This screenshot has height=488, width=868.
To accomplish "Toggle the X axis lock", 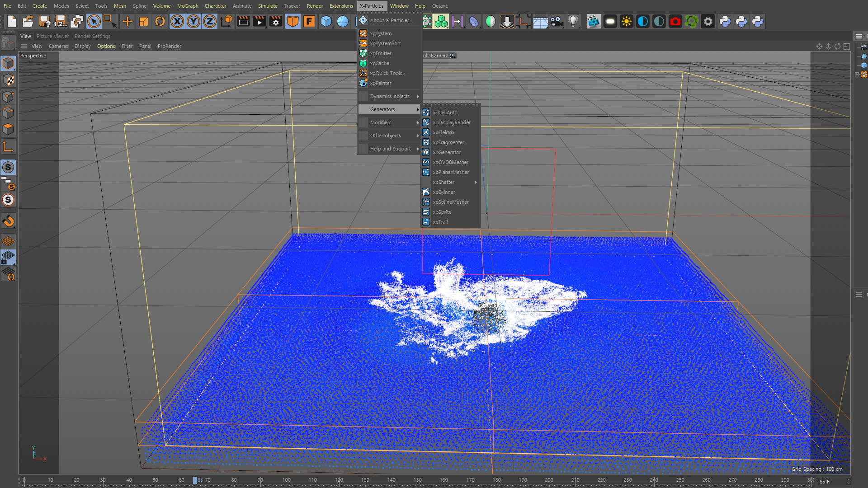I will coord(177,21).
